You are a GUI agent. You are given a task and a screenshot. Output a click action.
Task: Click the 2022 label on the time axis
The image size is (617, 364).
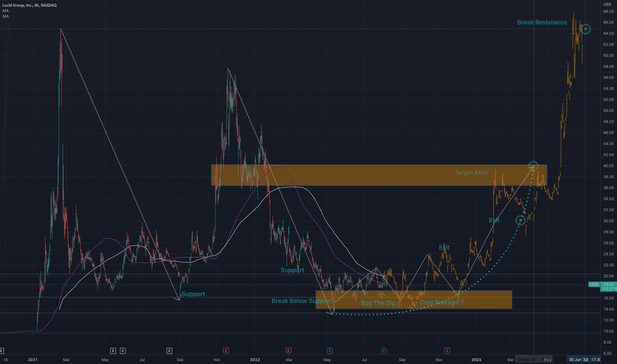pyautogui.click(x=255, y=359)
